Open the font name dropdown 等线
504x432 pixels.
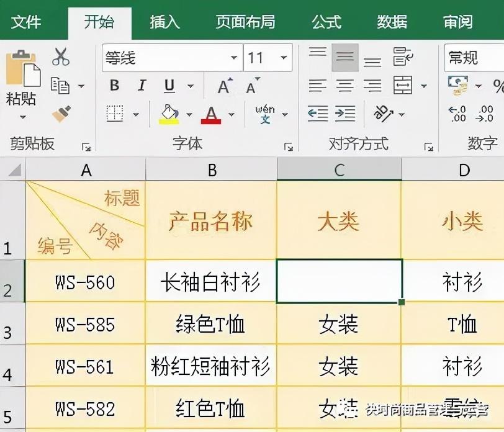(x=234, y=58)
